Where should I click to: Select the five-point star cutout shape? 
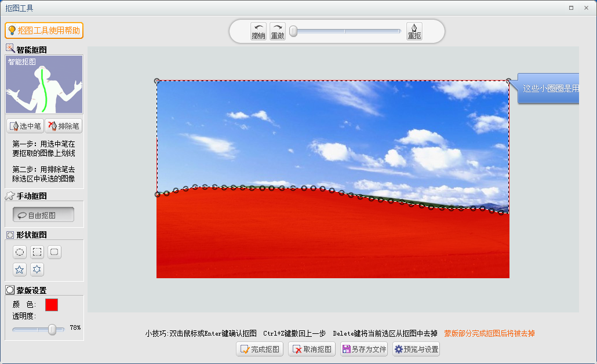(x=20, y=270)
